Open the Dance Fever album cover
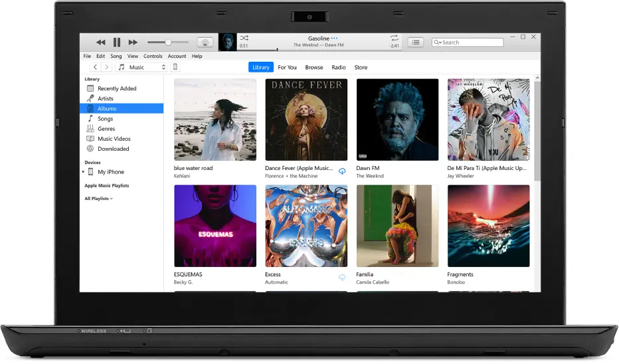 (x=306, y=120)
